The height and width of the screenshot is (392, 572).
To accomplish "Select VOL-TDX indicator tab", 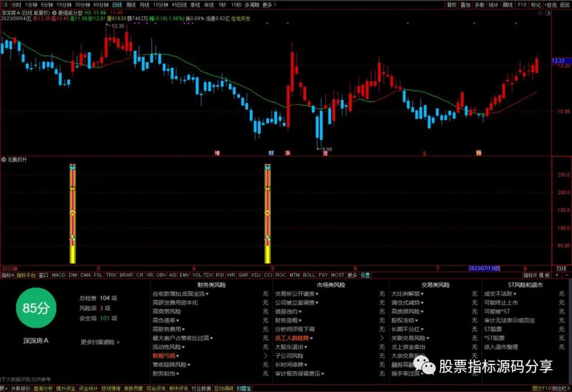I will point(202,275).
